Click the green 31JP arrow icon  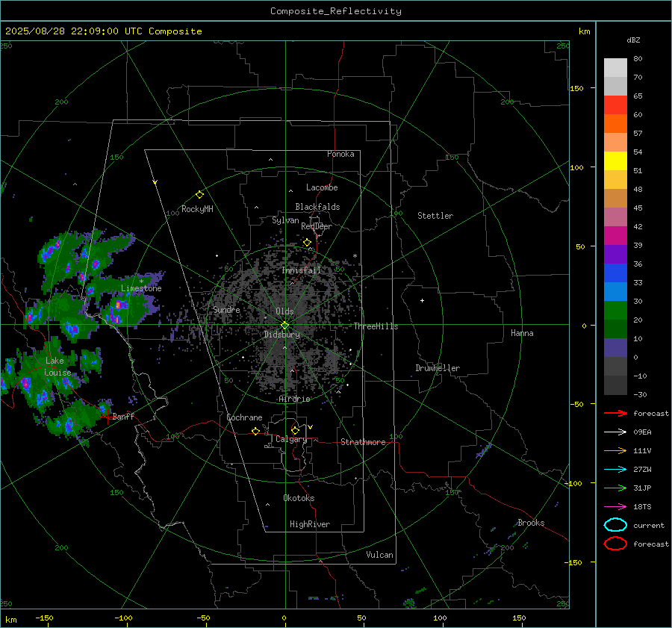pos(615,488)
